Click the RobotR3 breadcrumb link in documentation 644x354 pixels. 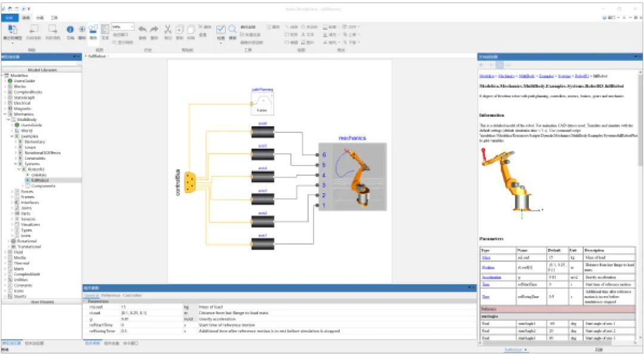pos(582,76)
